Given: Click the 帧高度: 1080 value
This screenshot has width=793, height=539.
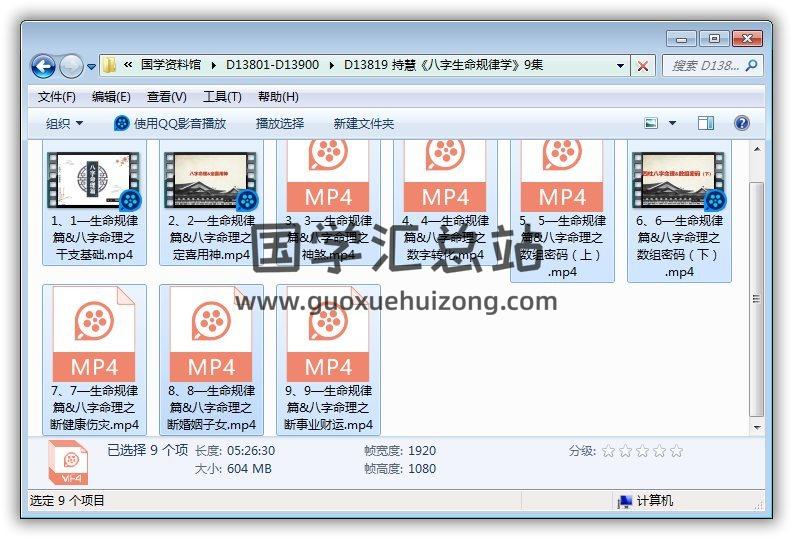Looking at the screenshot, I should click(422, 469).
